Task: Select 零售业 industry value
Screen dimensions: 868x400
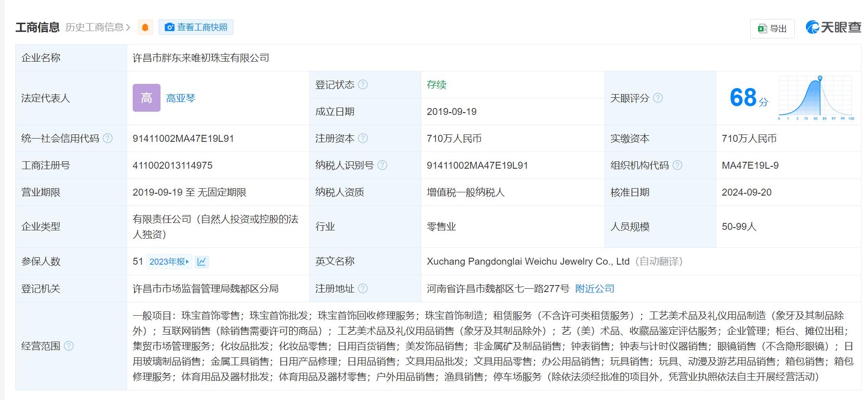Action: pyautogui.click(x=441, y=227)
